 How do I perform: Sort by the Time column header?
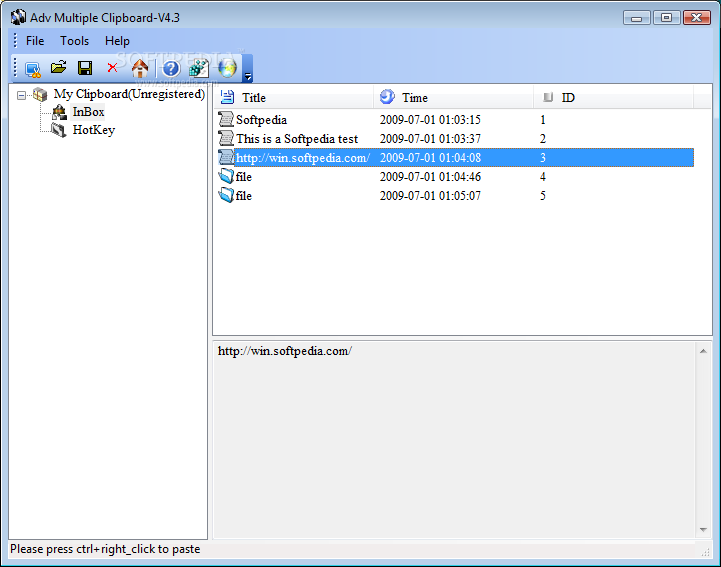click(453, 97)
